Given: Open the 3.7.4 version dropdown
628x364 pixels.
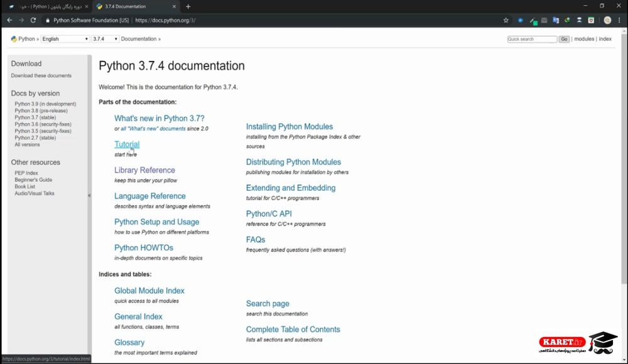Looking at the screenshot, I should 105,39.
